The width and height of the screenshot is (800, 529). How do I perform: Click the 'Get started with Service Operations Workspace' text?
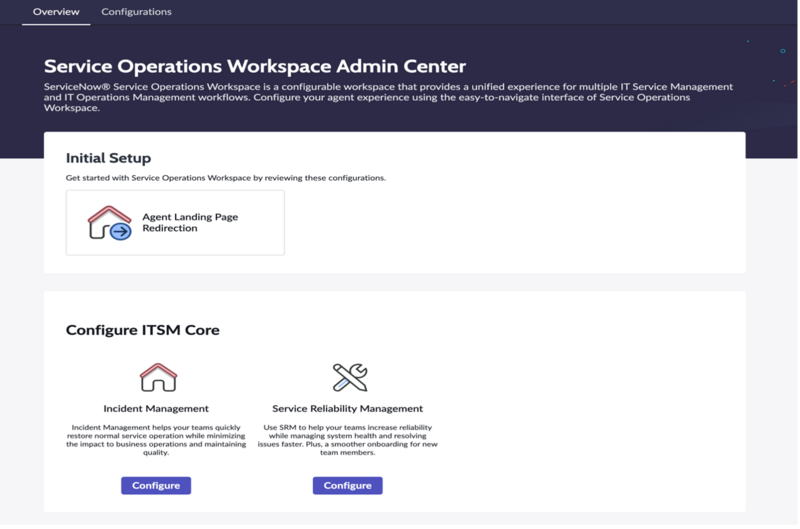click(x=226, y=178)
